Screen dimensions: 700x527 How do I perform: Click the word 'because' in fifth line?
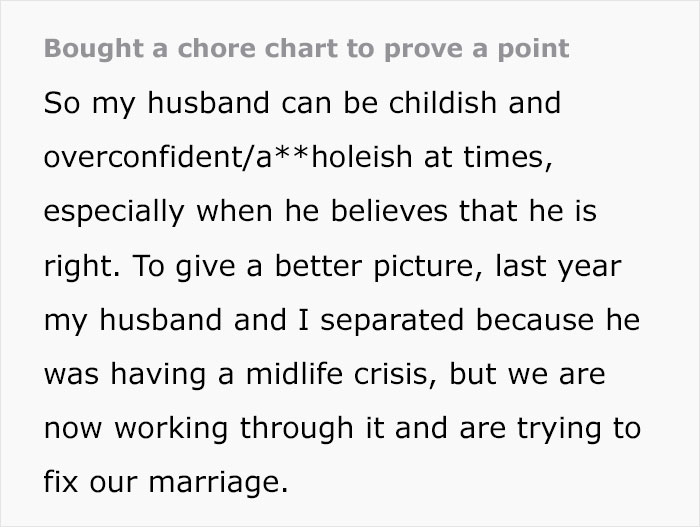point(535,320)
